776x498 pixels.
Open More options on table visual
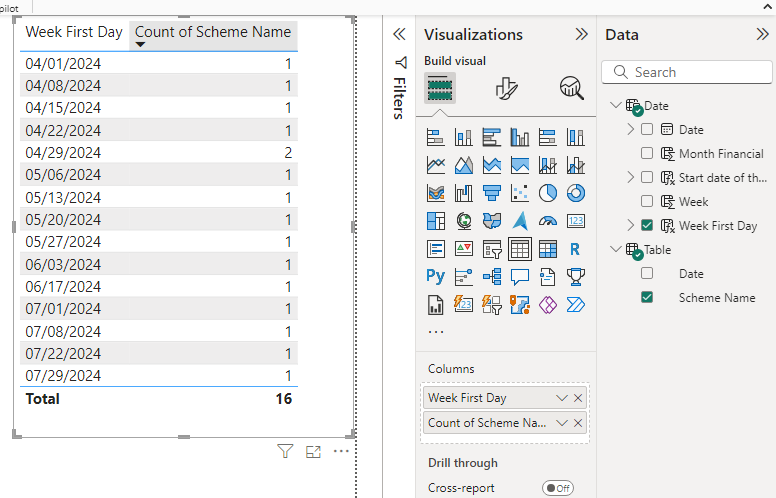pyautogui.click(x=341, y=451)
